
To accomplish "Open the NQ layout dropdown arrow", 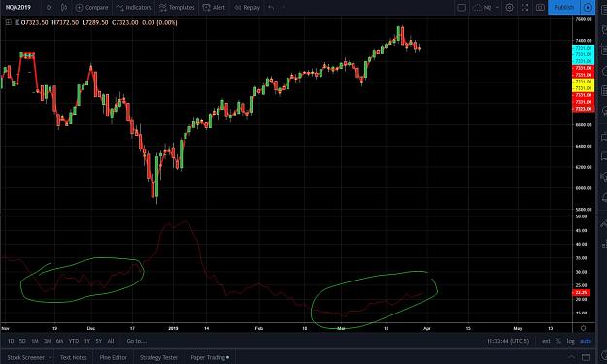I will pos(497,8).
